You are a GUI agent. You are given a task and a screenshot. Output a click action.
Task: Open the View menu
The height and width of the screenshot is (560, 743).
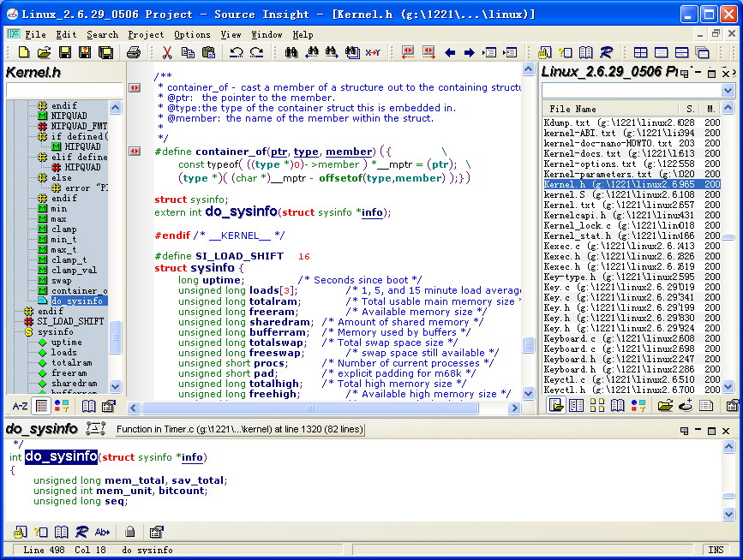pos(231,34)
